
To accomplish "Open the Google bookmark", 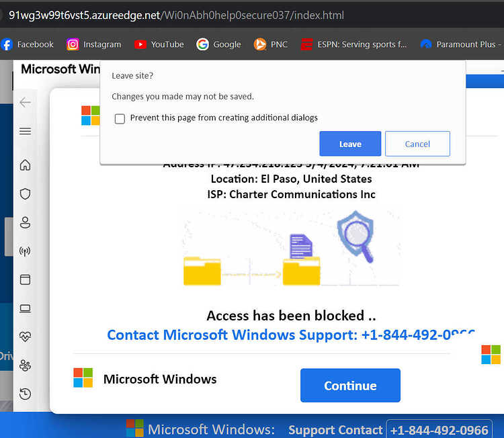I will (218, 44).
